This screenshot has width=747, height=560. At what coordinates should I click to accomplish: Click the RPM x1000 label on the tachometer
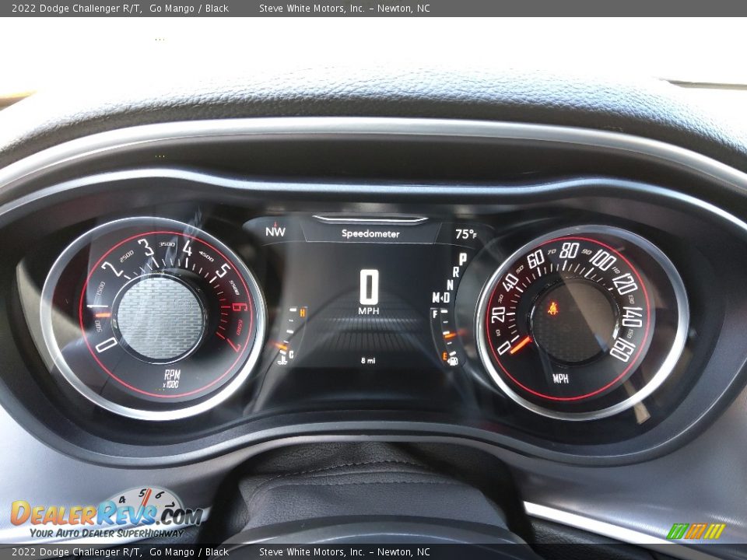coord(171,379)
